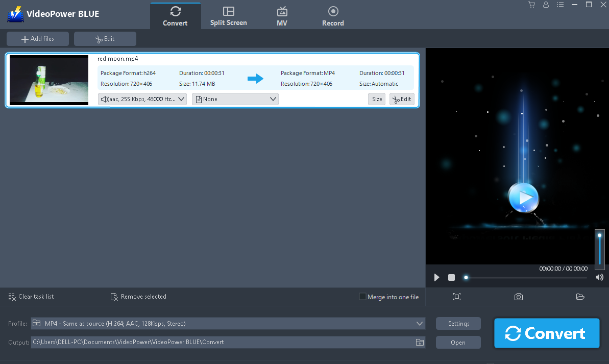Image resolution: width=609 pixels, height=364 pixels.
Task: Play the video preview
Action: point(436,277)
